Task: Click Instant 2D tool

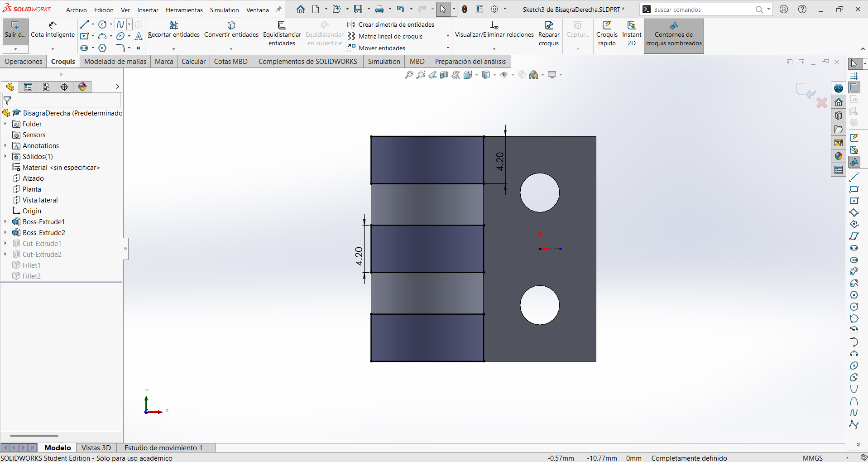Action: click(x=632, y=34)
